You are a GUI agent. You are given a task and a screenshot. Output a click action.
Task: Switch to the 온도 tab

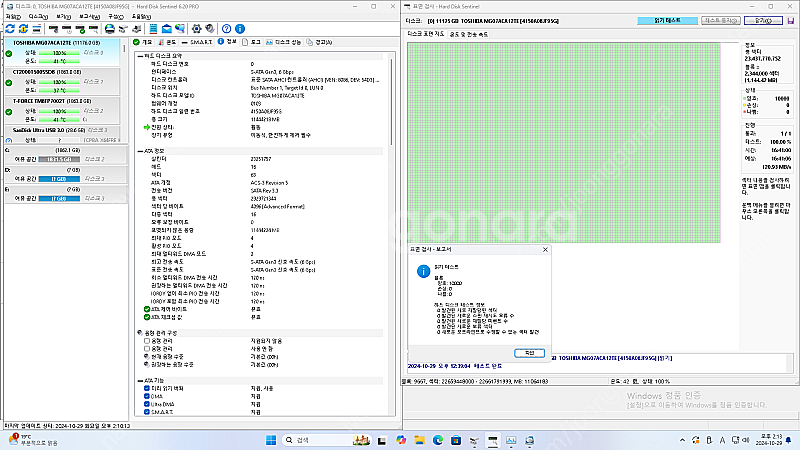click(167, 42)
